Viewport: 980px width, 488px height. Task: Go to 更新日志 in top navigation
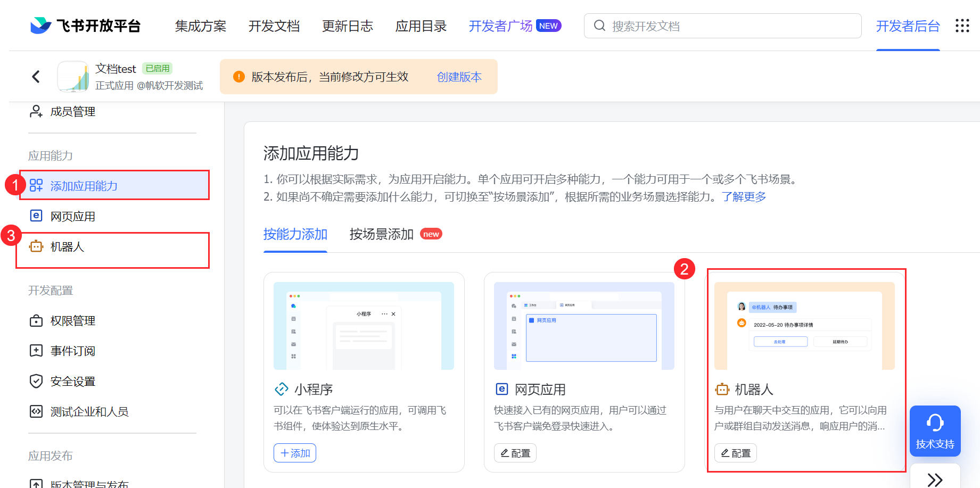(348, 26)
